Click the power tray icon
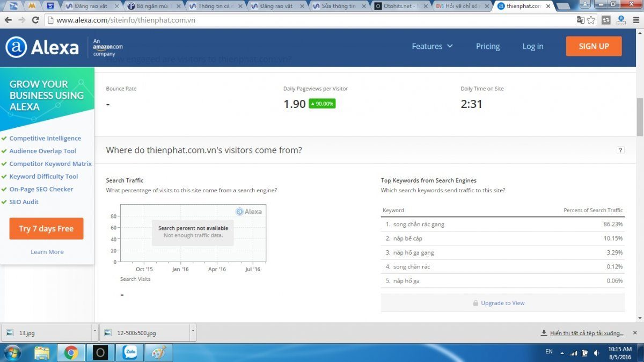The width and height of the screenshot is (644, 362). tap(585, 353)
